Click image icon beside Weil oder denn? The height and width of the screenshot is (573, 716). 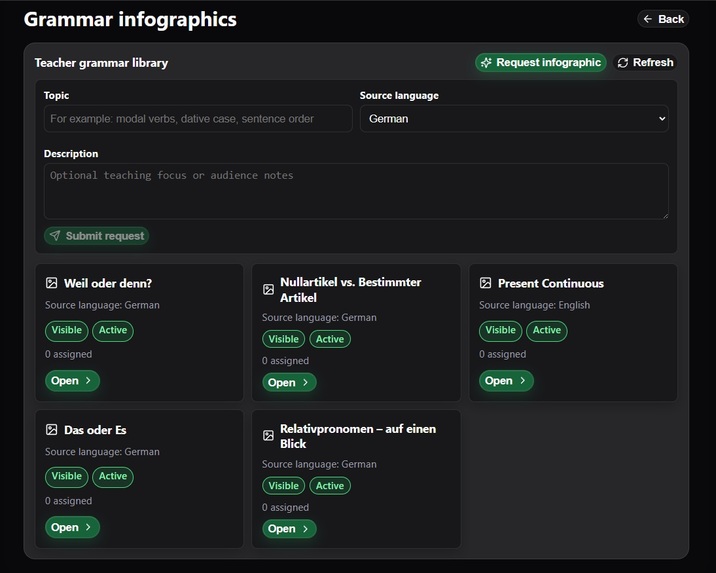coord(52,283)
